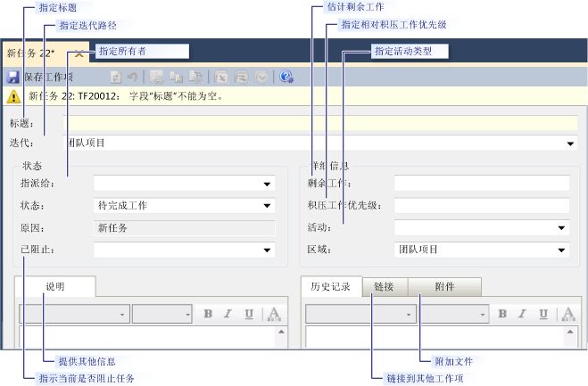588x386 pixels.
Task: Open font color in the 历史记录 editor toolbar
Action: click(568, 314)
